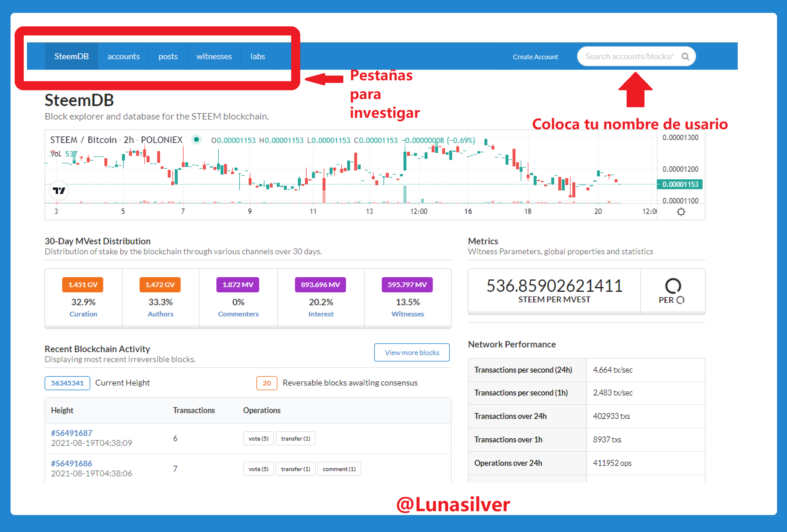Open block #56491686
Screen dimensions: 787x532
click(x=72, y=463)
